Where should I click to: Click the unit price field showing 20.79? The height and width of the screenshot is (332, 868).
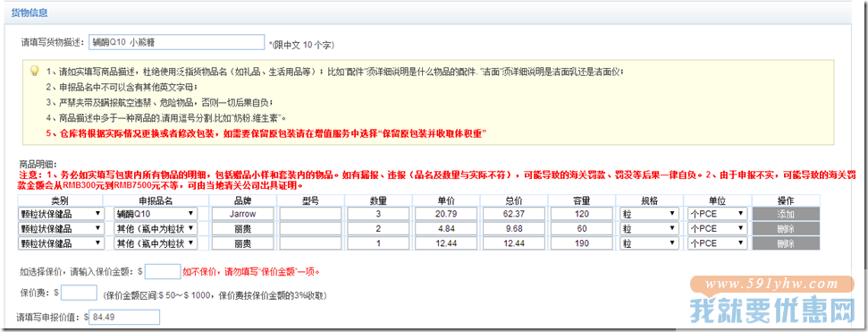[x=446, y=214]
